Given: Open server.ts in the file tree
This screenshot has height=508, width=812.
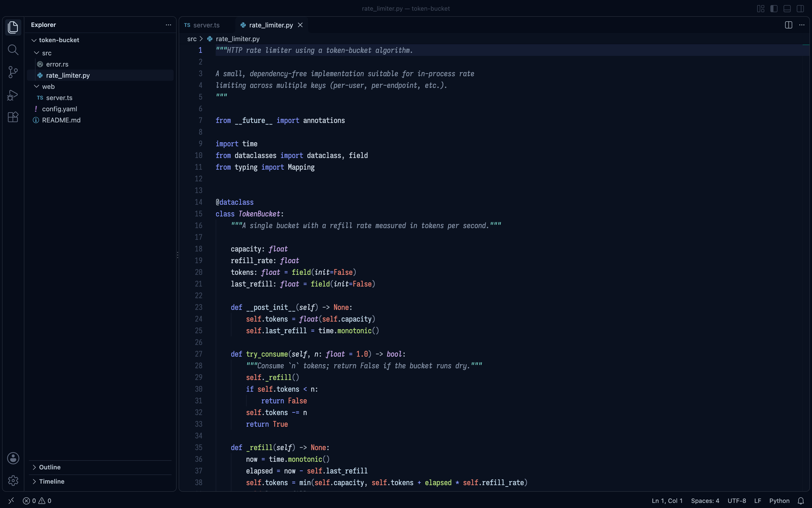Looking at the screenshot, I should pos(100,98).
